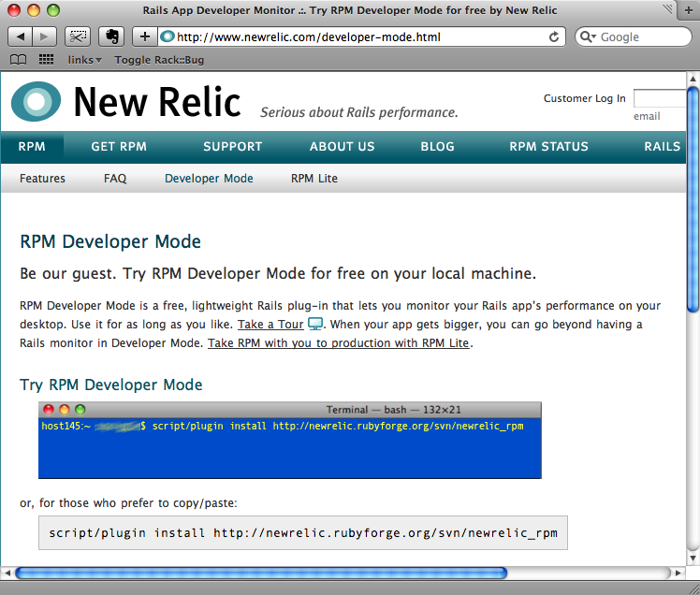Open the RPM STATUS navigation tab
Image resolution: width=700 pixels, height=595 pixels.
point(548,147)
